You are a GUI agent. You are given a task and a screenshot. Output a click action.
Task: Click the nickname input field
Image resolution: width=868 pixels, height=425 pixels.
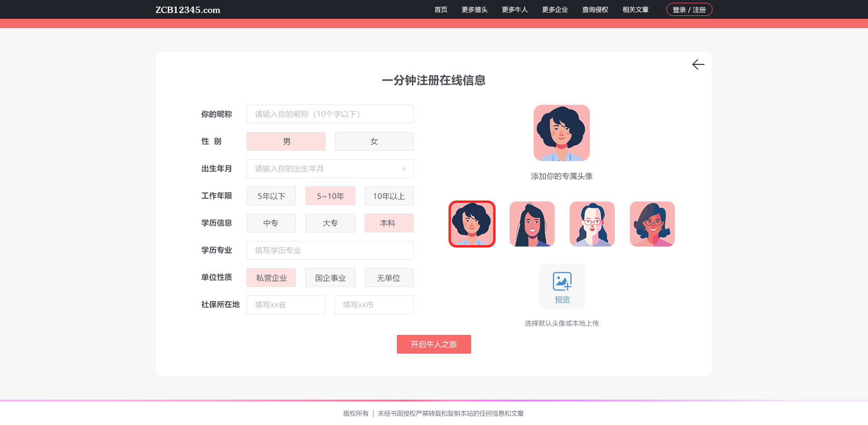[x=330, y=114]
